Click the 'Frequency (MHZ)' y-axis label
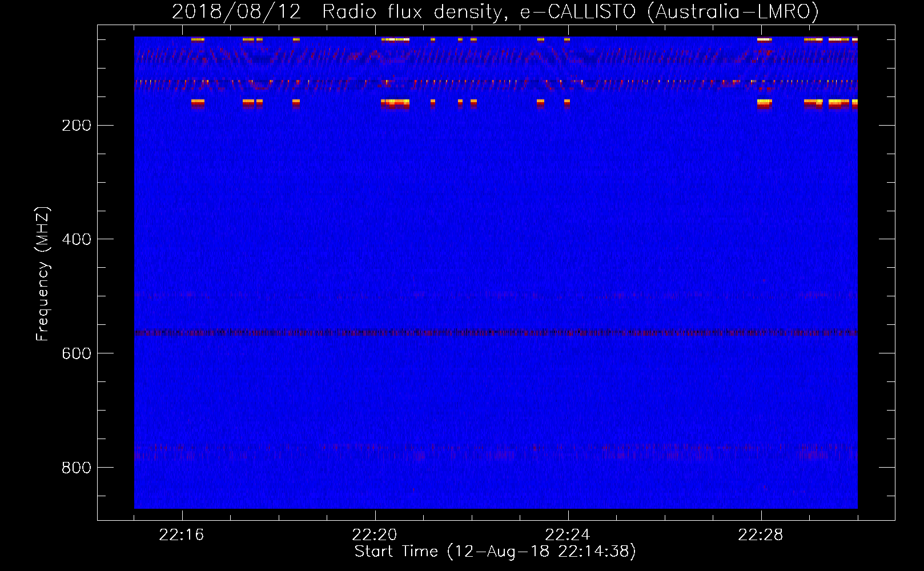The width and height of the screenshot is (924, 571). pyautogui.click(x=43, y=274)
